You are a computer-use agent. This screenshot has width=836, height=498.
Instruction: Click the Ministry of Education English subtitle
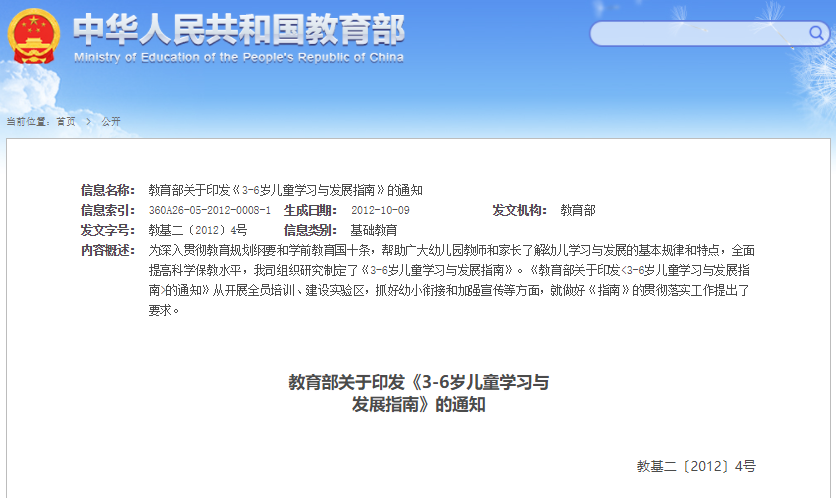point(239,58)
